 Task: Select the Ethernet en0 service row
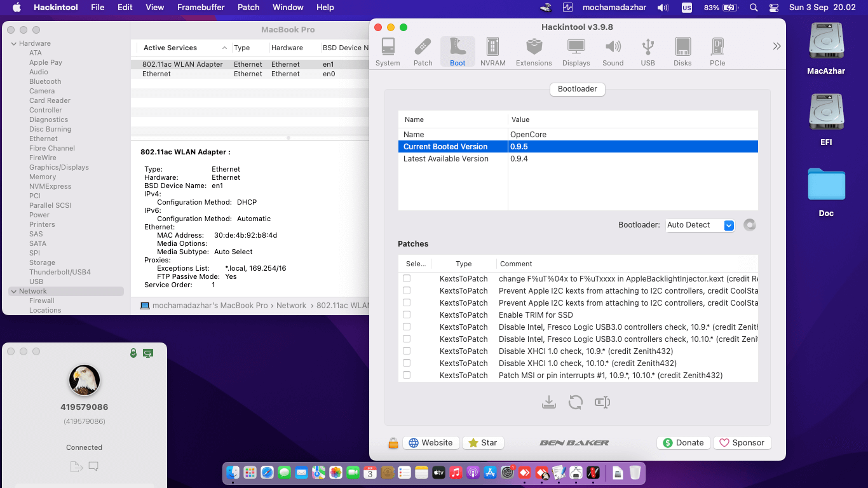250,74
